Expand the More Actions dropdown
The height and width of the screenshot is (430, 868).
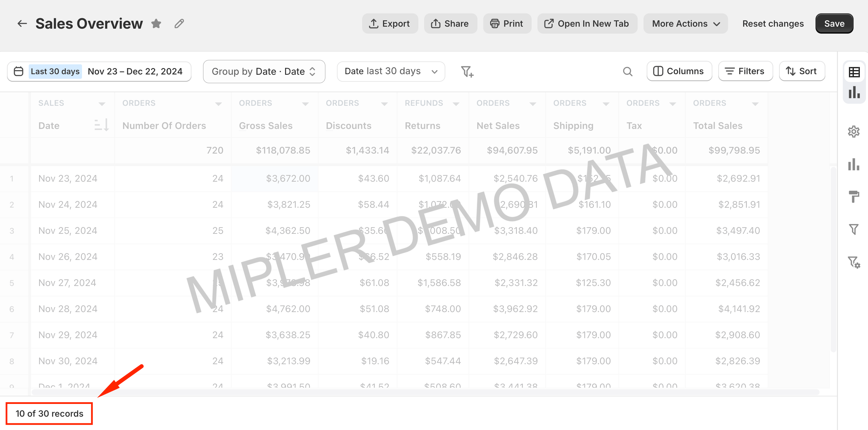[x=685, y=23]
